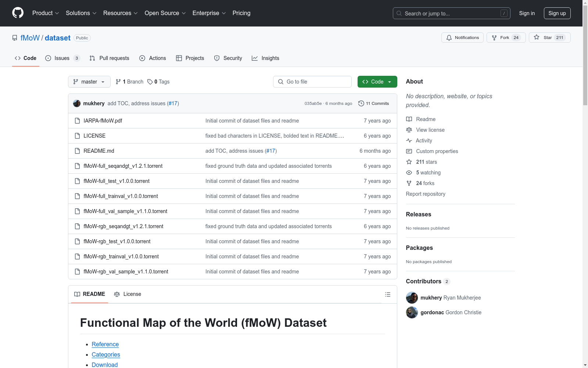Click the commits history clock icon

coord(361,103)
